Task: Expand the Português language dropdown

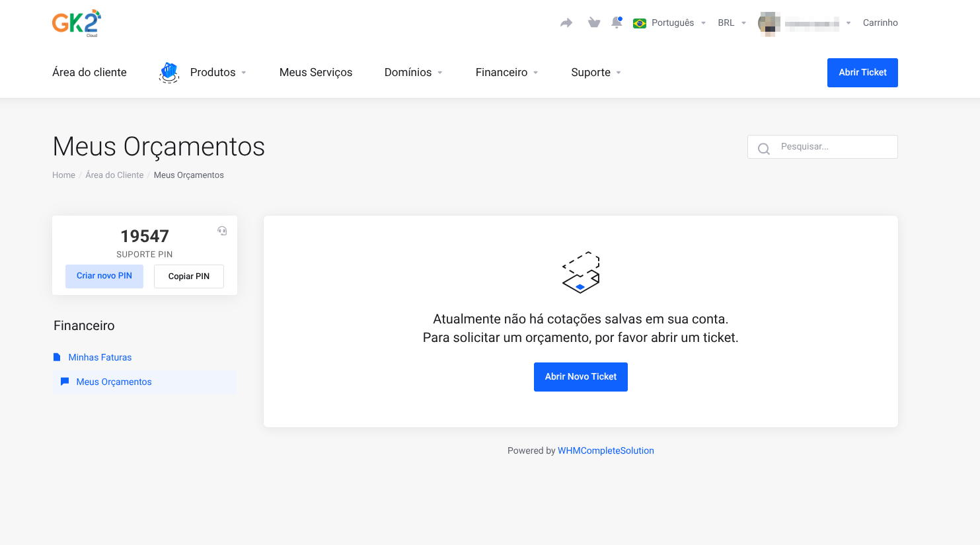Action: 669,23
